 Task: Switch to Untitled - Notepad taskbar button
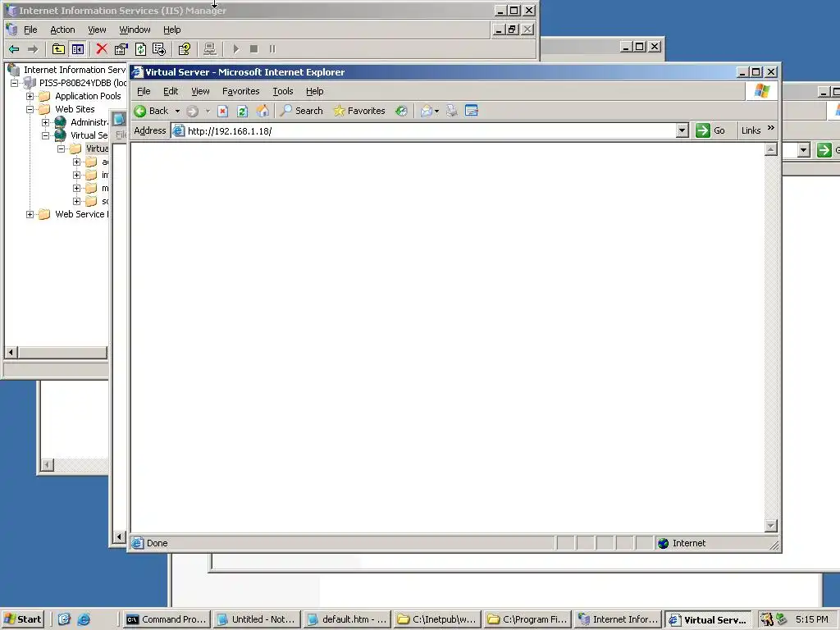click(x=257, y=619)
